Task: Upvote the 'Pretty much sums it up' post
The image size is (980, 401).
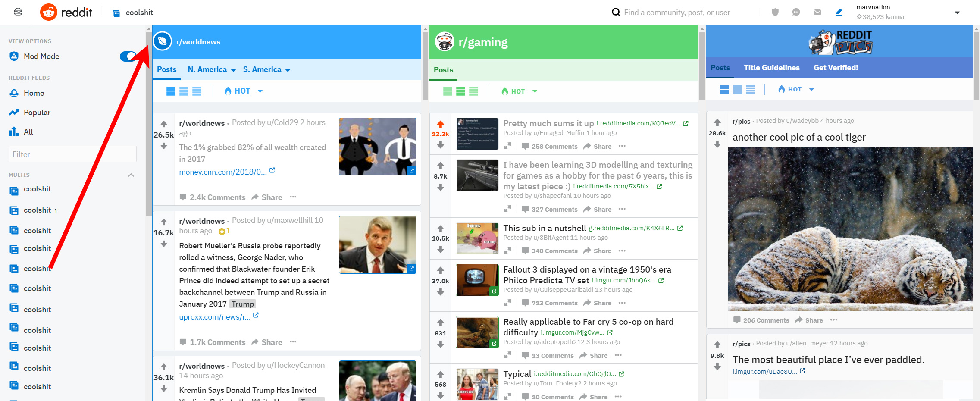Action: (x=440, y=124)
